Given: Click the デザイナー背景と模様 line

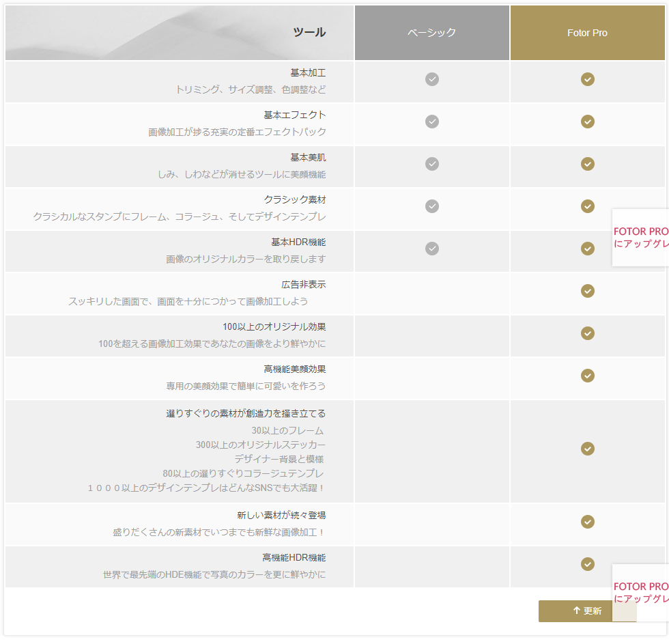Looking at the screenshot, I should (279, 459).
